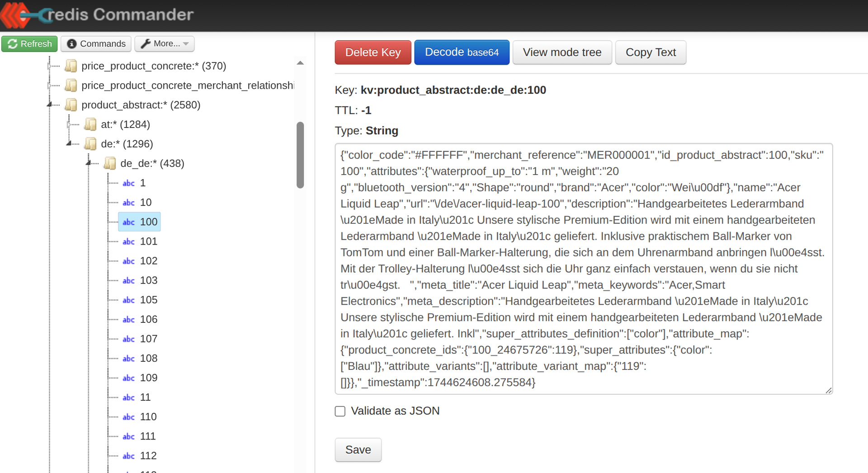The height and width of the screenshot is (473, 868).
Task: Click the product_abstract:* folder icon
Action: (71, 105)
